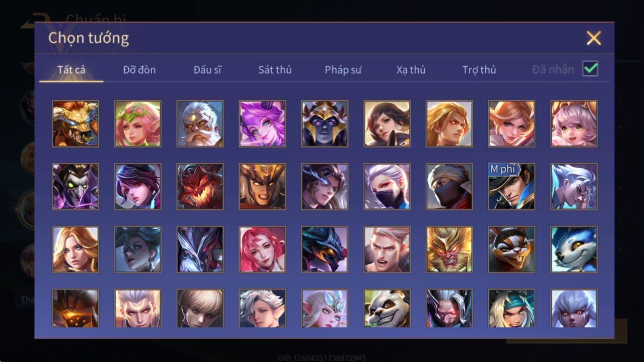The height and width of the screenshot is (362, 644).
Task: Pick the hero marked M phí
Action: click(x=511, y=186)
